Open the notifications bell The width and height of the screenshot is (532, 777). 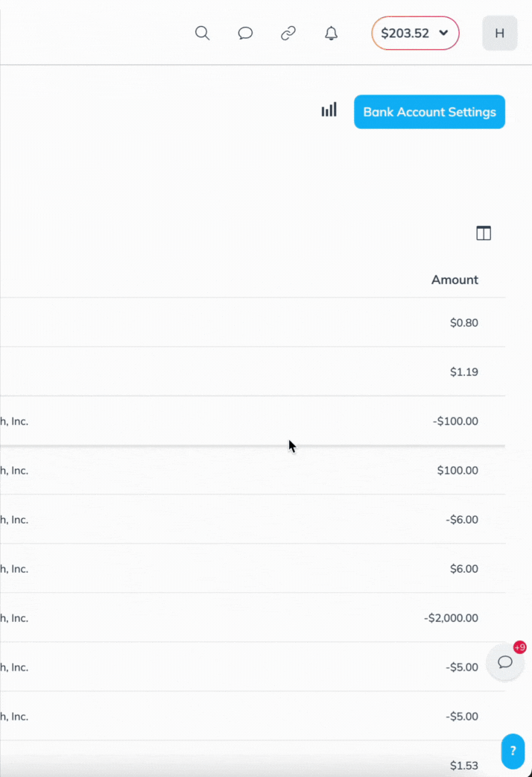(x=332, y=34)
